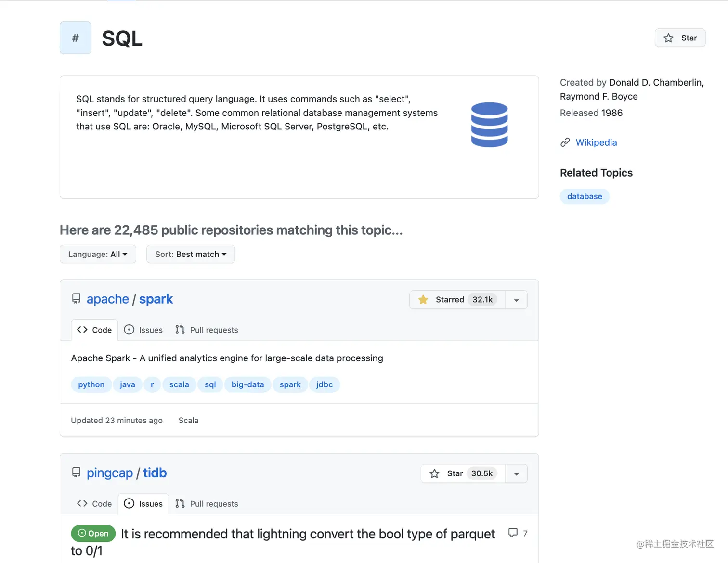Click the Apache Spark description text
728x563 pixels.
coord(227,358)
